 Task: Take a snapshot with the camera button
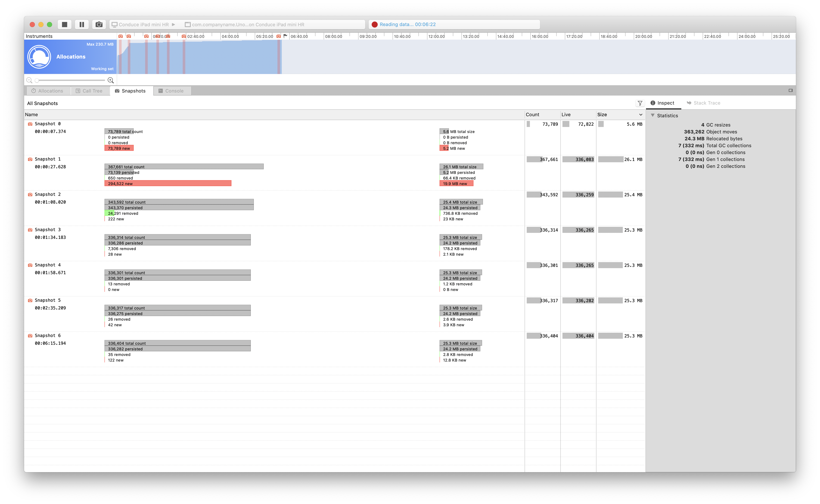99,24
